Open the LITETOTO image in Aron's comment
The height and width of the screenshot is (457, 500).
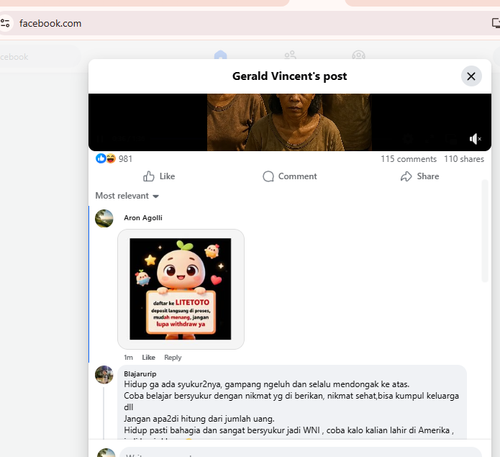[x=180, y=289]
